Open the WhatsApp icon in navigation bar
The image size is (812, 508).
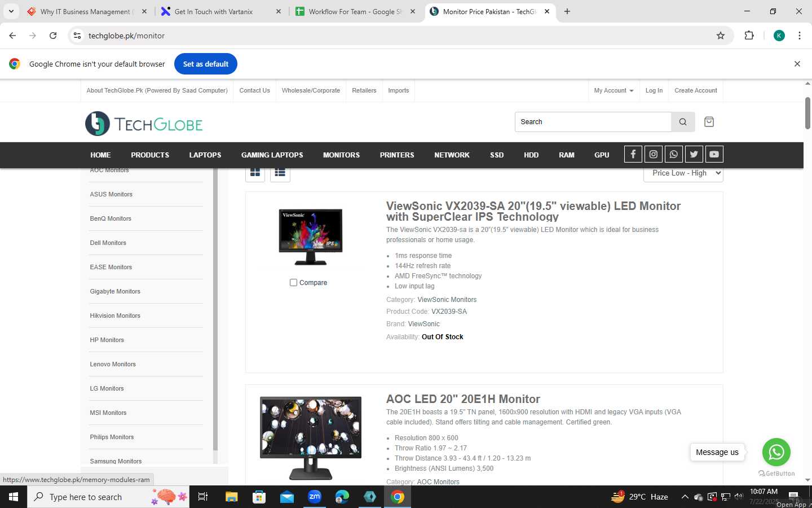(673, 154)
